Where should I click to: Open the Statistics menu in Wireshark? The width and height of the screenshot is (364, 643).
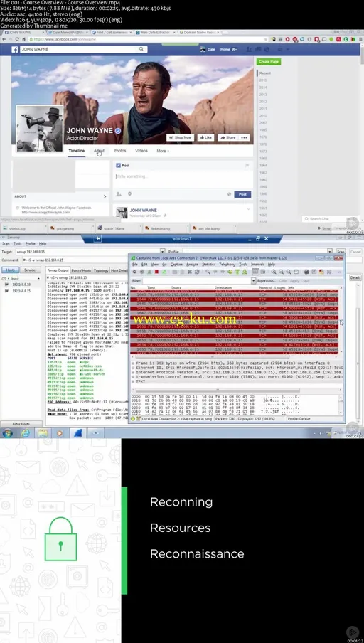[x=208, y=265]
